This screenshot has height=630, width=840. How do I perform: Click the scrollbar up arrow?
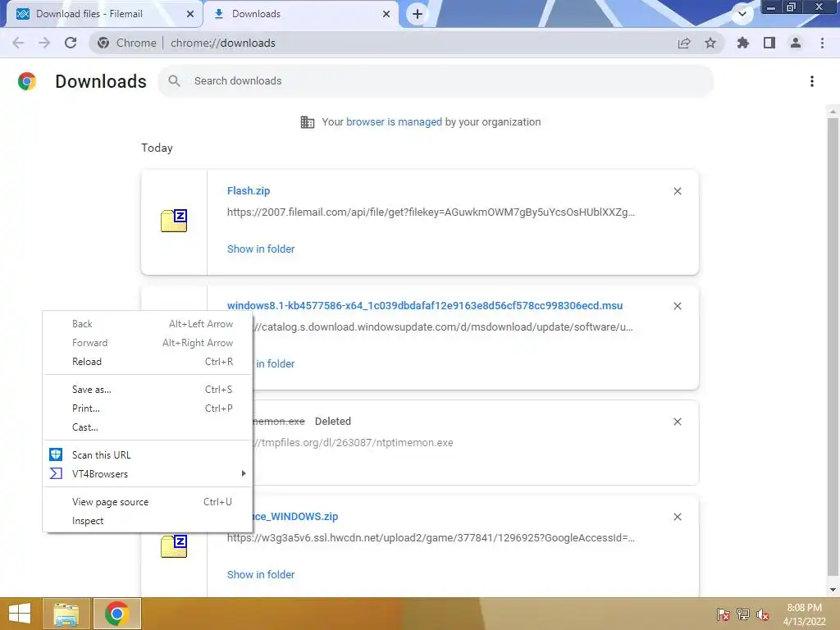tap(833, 111)
